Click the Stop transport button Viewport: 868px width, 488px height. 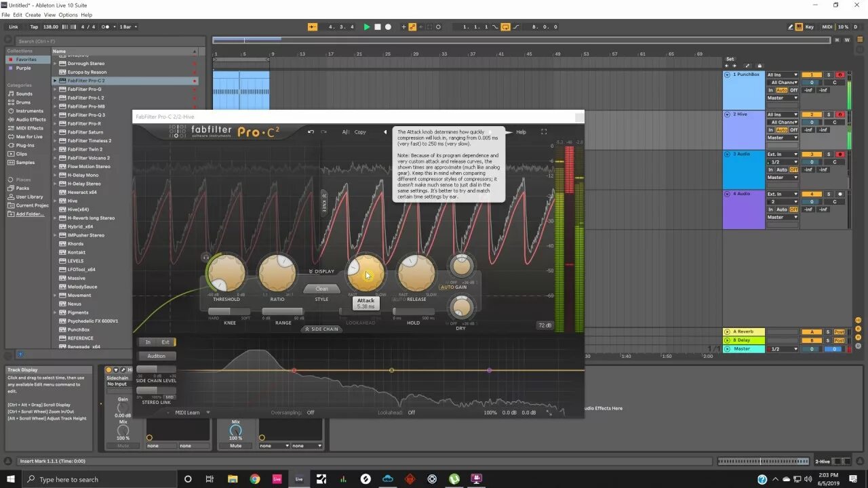point(378,27)
